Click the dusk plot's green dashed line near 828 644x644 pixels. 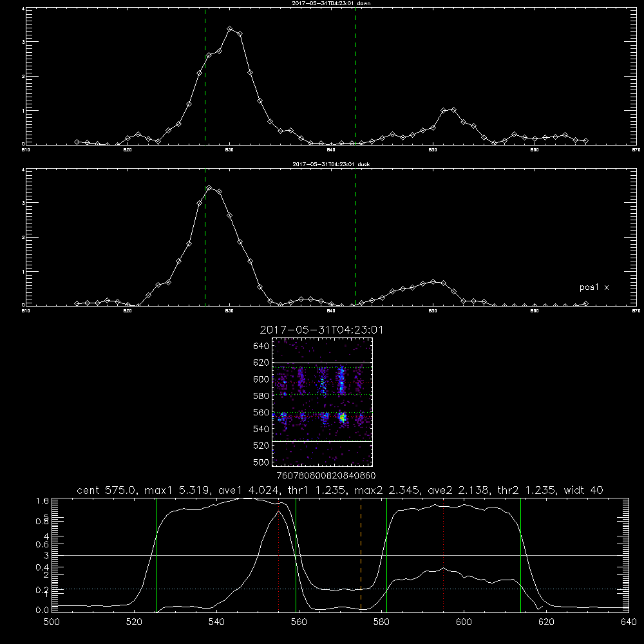(x=205, y=238)
